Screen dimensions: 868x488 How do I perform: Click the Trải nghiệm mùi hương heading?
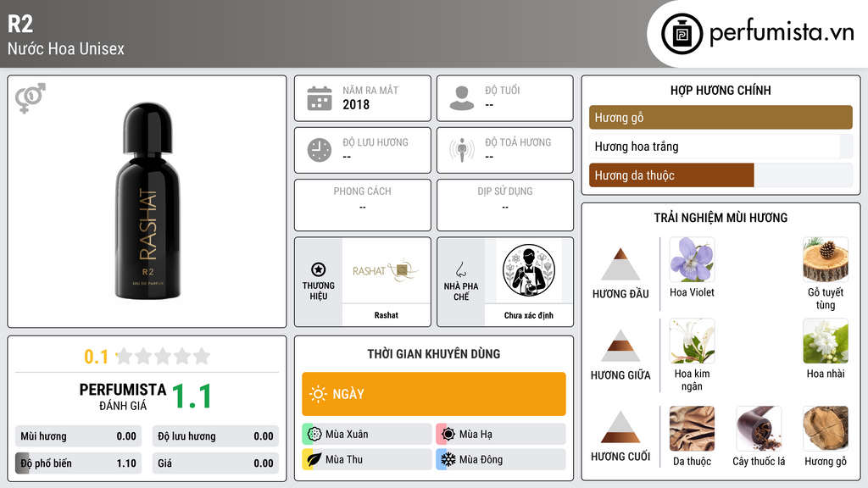click(721, 218)
